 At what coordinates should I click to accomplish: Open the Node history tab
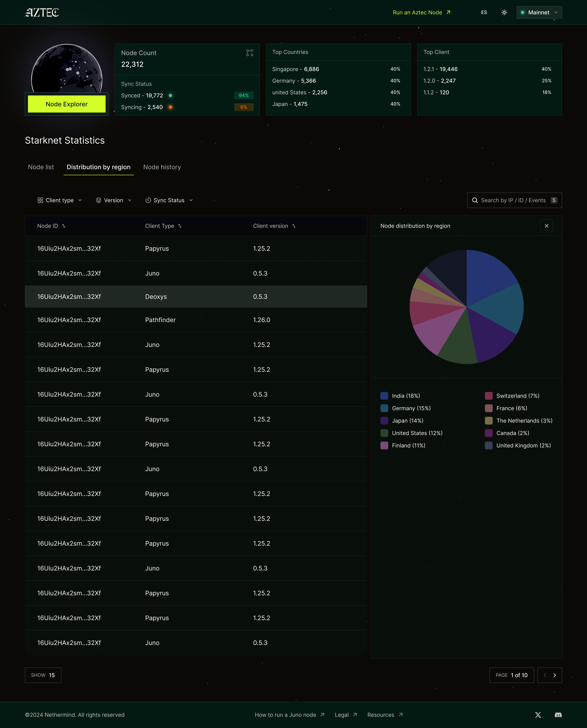(162, 167)
